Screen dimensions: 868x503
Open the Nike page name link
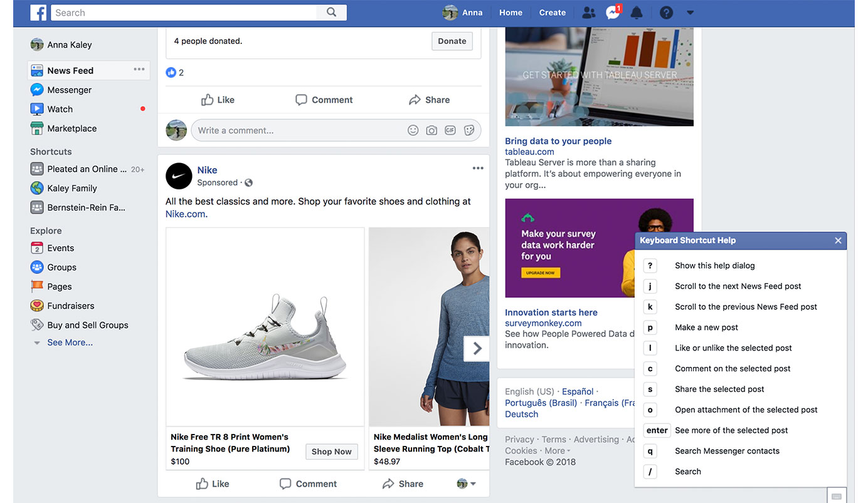coord(207,170)
